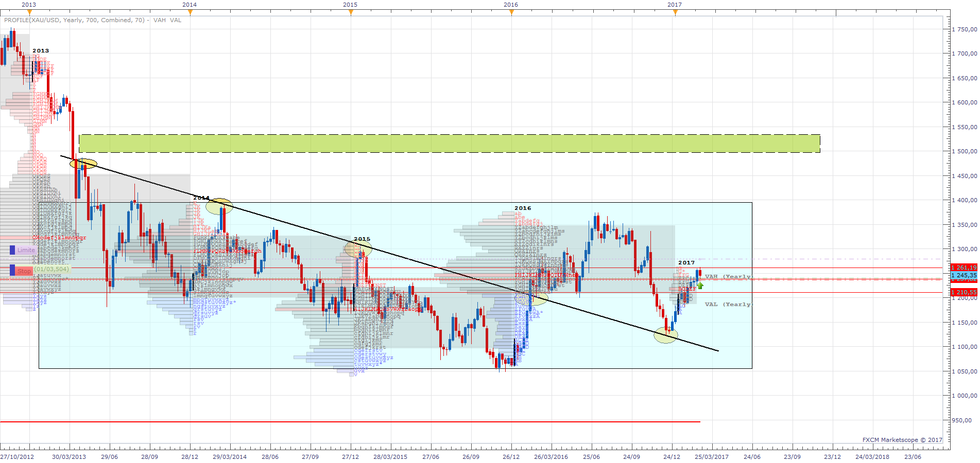Image resolution: width=980 pixels, height=463 pixels.
Task: Click the orange 2016 year marker triangle
Action: (511, 12)
